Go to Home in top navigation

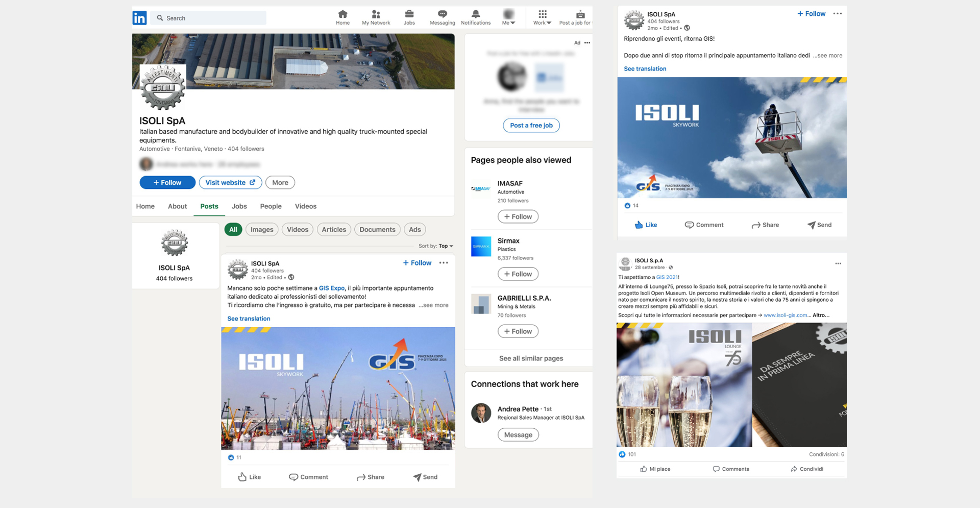pyautogui.click(x=342, y=17)
